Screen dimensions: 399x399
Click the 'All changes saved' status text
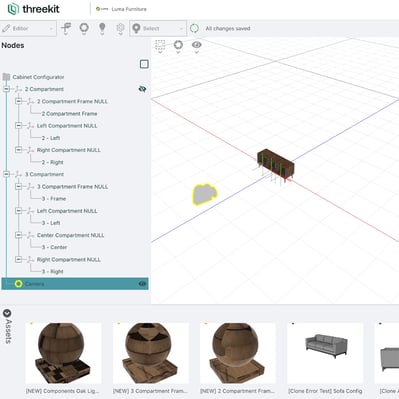(228, 29)
